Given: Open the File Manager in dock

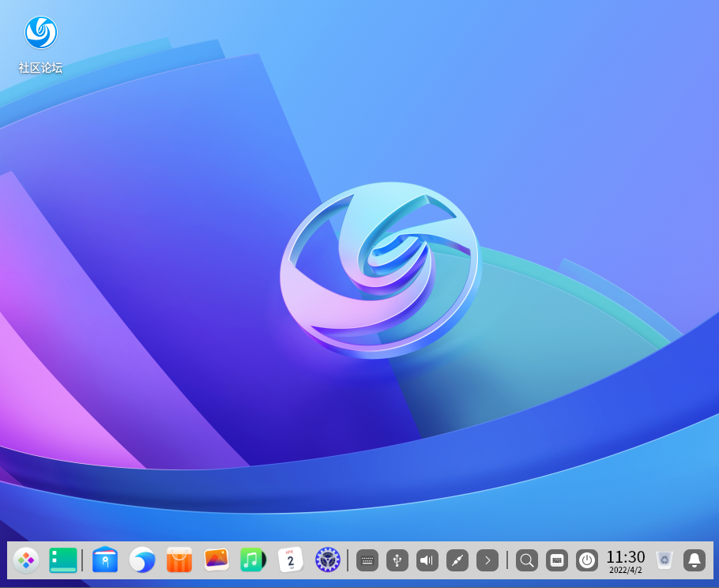Looking at the screenshot, I should tap(105, 560).
